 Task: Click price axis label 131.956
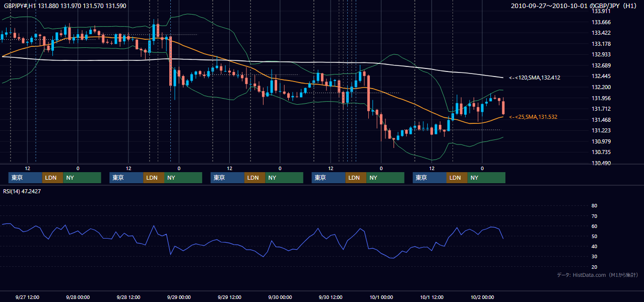601,98
